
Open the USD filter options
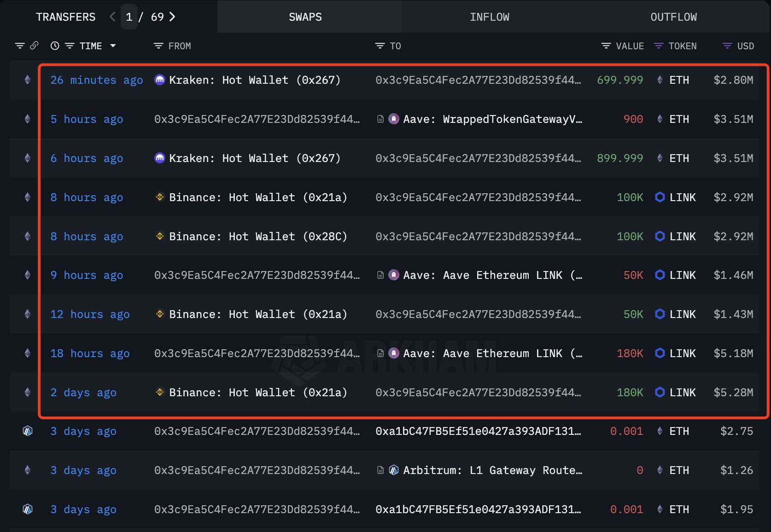coord(727,46)
